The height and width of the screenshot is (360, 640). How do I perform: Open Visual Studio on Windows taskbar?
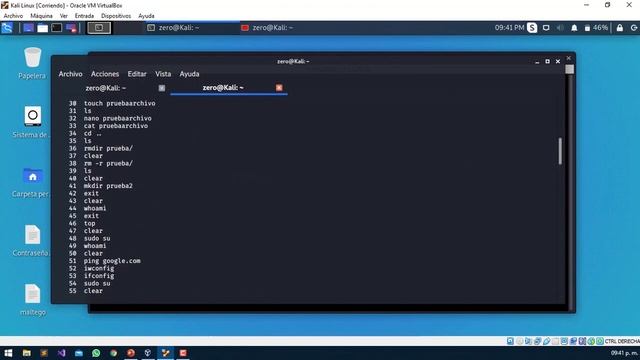pyautogui.click(x=61, y=353)
